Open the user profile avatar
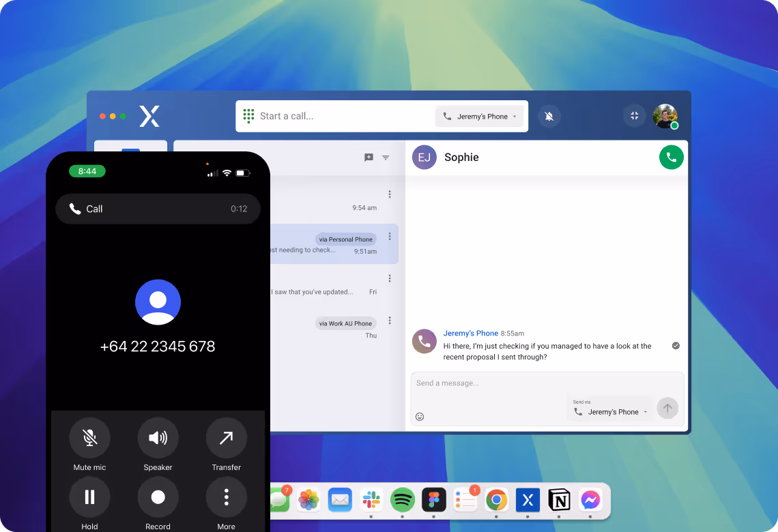Screen dimensions: 778x532 click(665, 117)
